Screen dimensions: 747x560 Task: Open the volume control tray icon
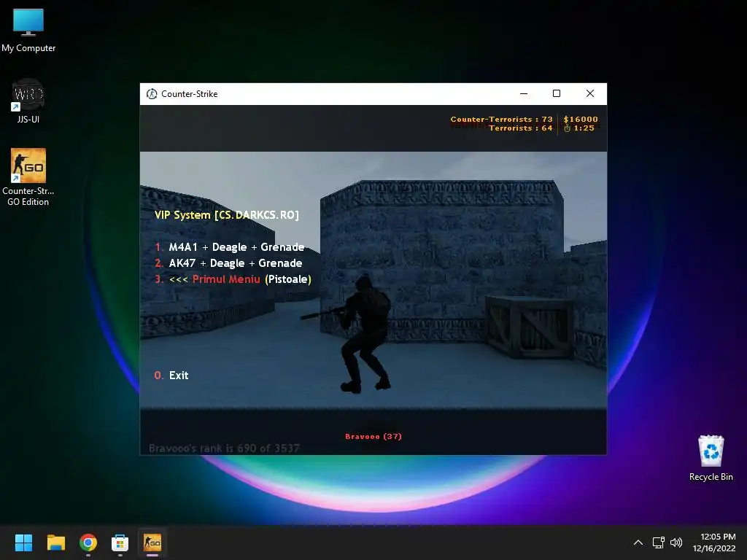[x=676, y=542]
